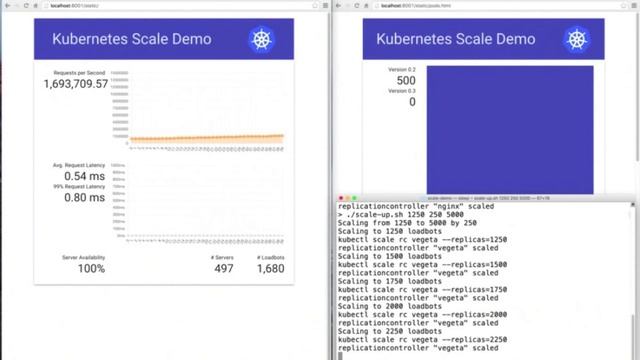
Task: Click the Version 0.2 pod count 500
Action: coord(406,81)
